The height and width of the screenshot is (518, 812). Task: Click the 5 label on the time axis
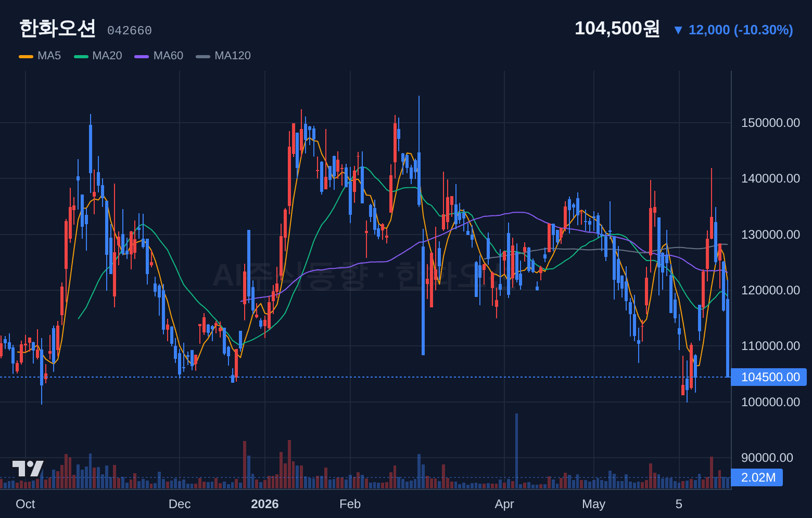coord(679,504)
